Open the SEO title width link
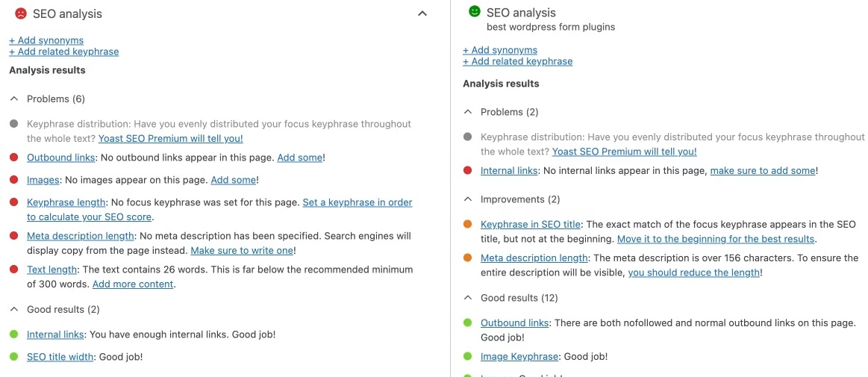Screen dimensions: 868x377 pyautogui.click(x=60, y=357)
